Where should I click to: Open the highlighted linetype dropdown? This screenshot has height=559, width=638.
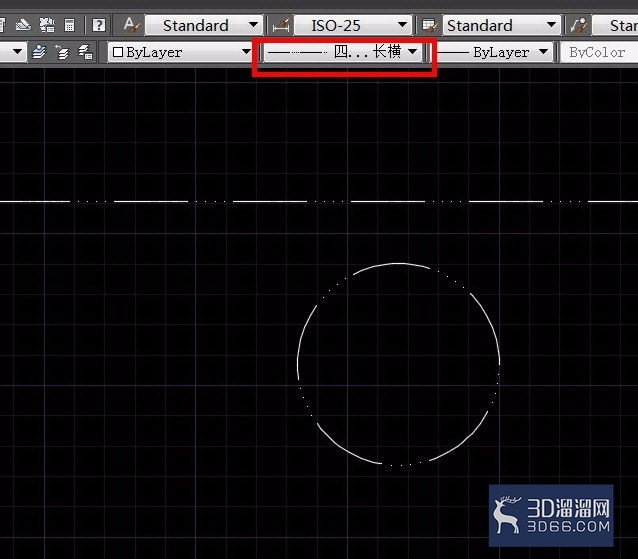(343, 52)
